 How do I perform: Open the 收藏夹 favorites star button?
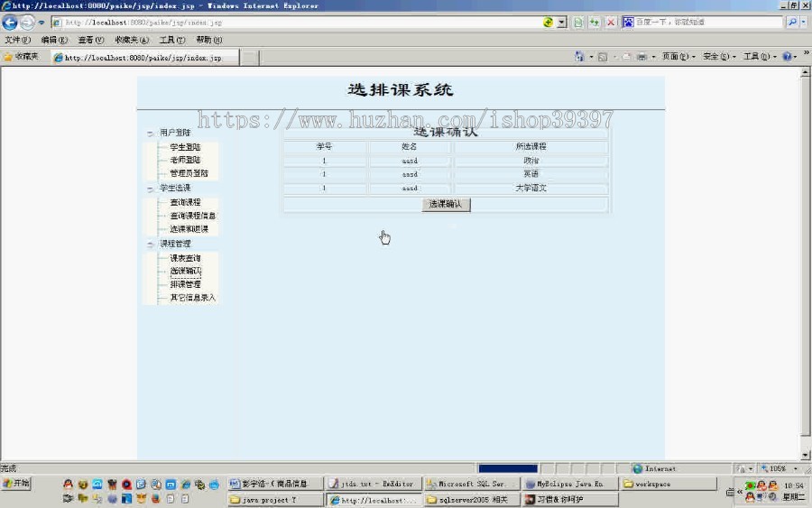pyautogui.click(x=22, y=57)
